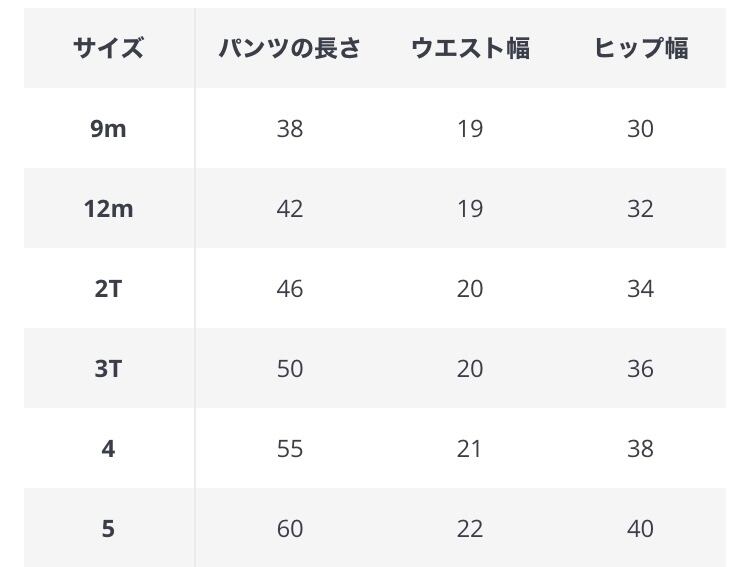Select the 12m size row label
This screenshot has height=567, width=750.
point(108,209)
